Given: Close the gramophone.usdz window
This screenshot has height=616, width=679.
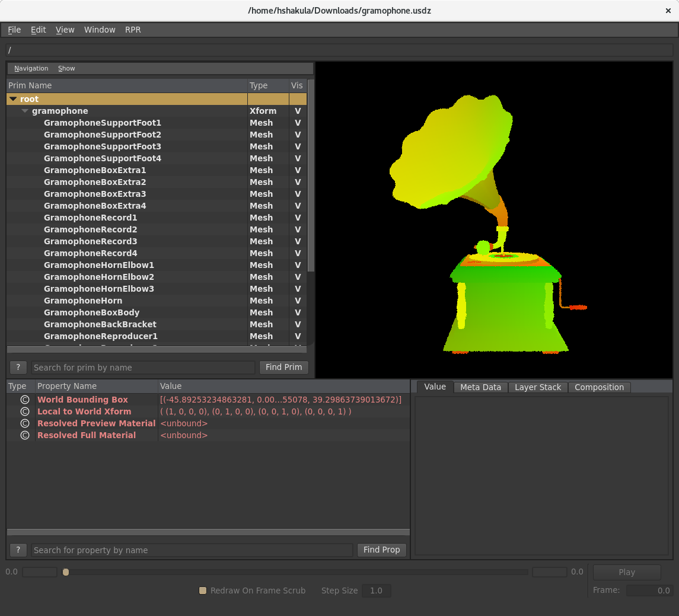Looking at the screenshot, I should (668, 11).
